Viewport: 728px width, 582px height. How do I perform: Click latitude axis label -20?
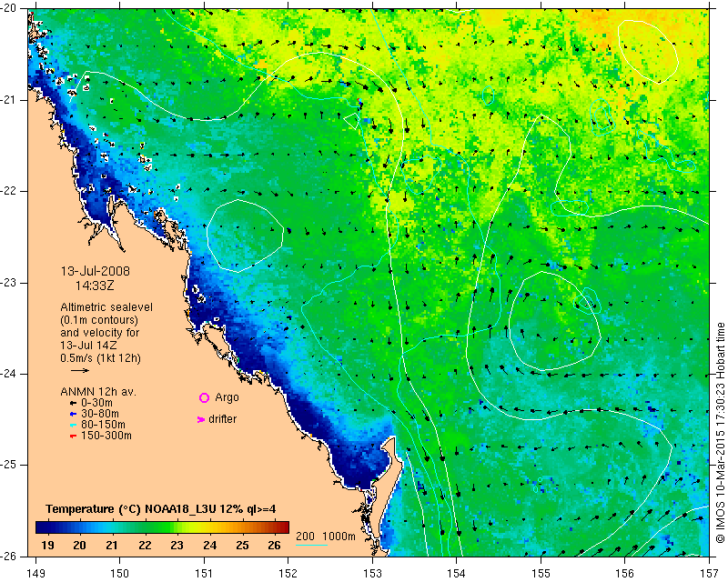[x=9, y=9]
